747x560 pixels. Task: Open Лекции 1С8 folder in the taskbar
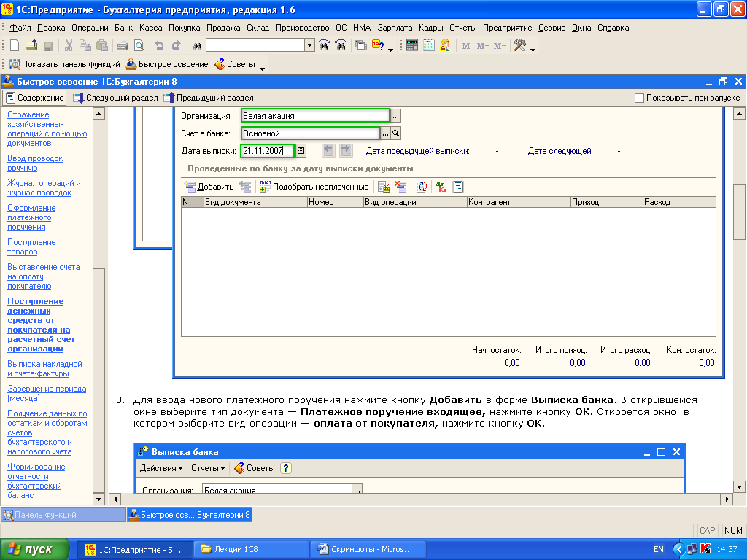tap(251, 550)
